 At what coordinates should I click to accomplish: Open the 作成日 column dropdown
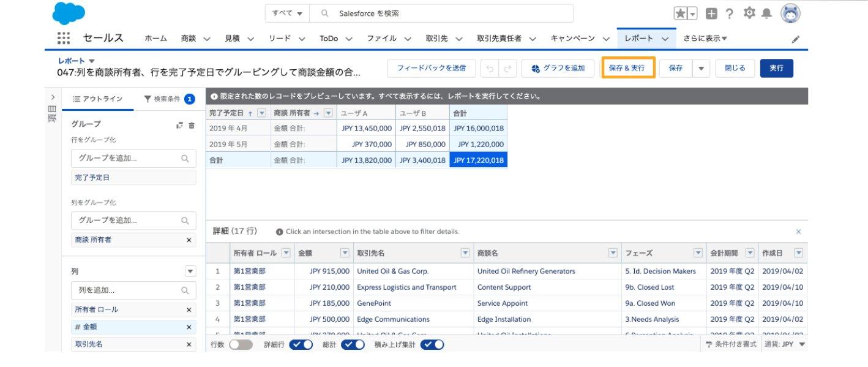(x=798, y=253)
